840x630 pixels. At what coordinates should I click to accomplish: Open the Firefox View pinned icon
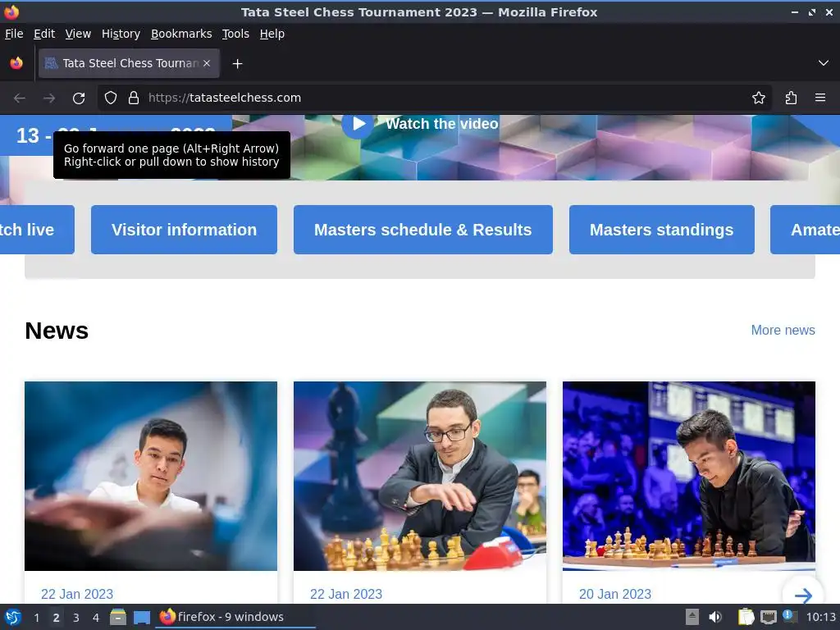point(16,63)
